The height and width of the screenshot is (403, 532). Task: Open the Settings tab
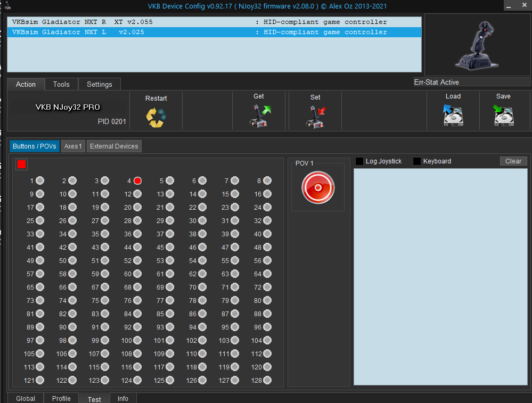100,84
